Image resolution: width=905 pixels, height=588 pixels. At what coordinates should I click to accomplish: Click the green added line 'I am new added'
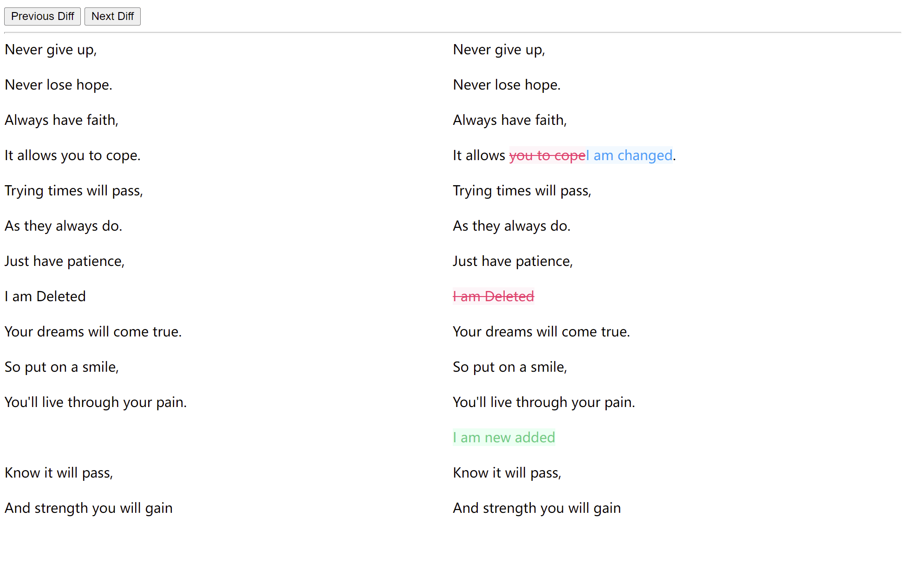[504, 437]
